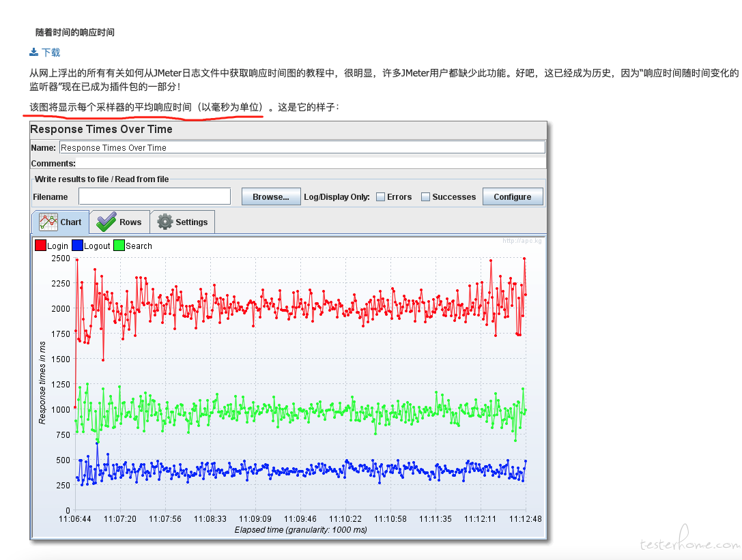Image resolution: width=742 pixels, height=560 pixels.
Task: Click the green Search legend swatch
Action: pos(119,246)
